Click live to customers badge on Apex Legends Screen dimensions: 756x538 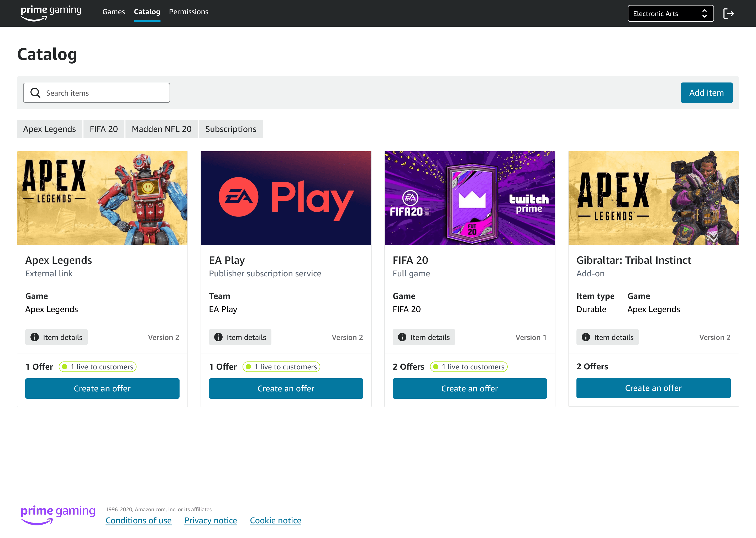pos(98,367)
